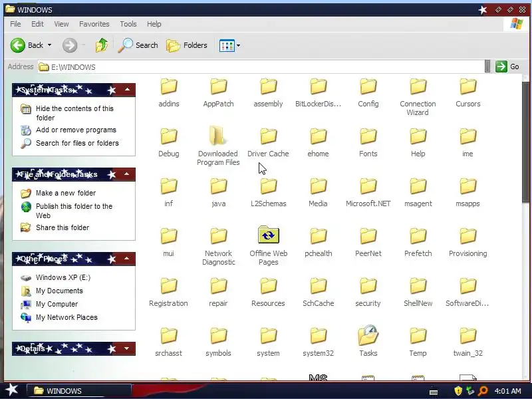Click the 4:01 AM clock

[x=507, y=391]
